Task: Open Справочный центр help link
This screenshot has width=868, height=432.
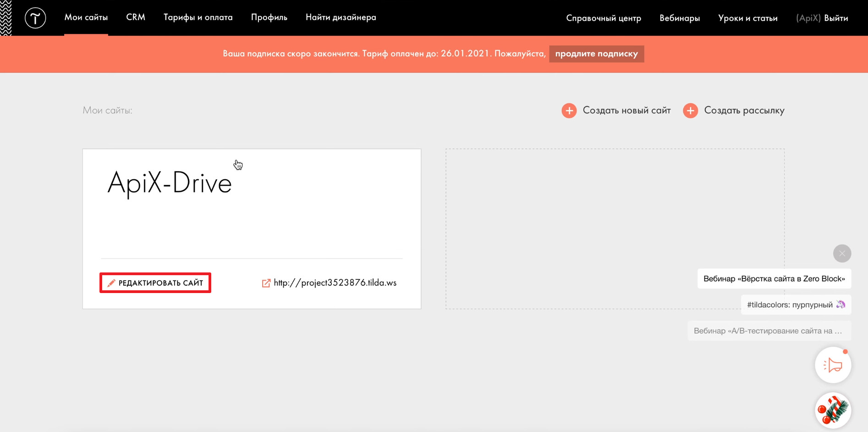Action: pyautogui.click(x=603, y=18)
